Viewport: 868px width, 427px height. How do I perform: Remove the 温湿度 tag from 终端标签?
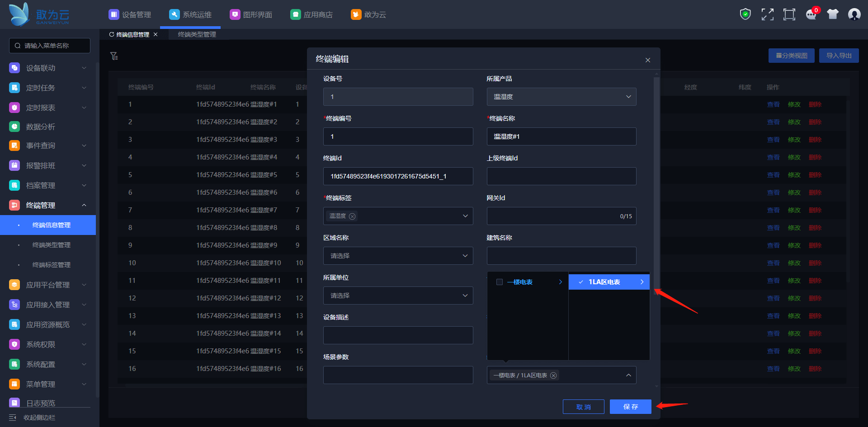click(x=352, y=216)
